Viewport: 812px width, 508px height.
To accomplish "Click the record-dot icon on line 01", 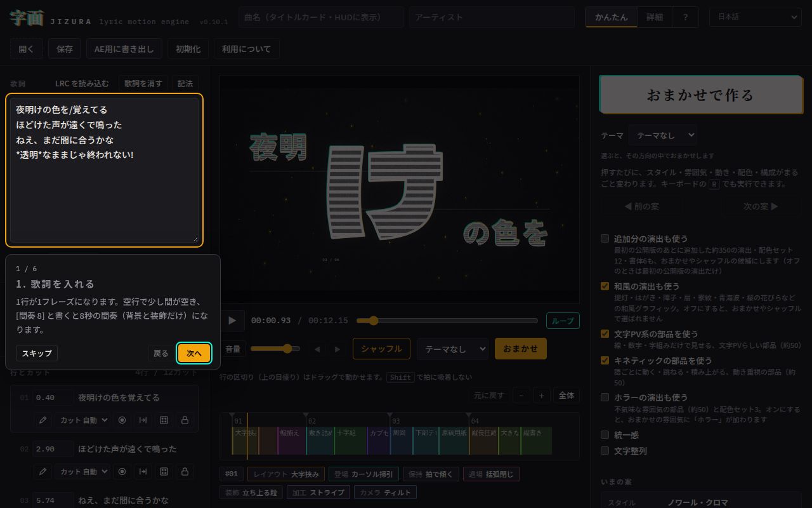I will pyautogui.click(x=122, y=420).
